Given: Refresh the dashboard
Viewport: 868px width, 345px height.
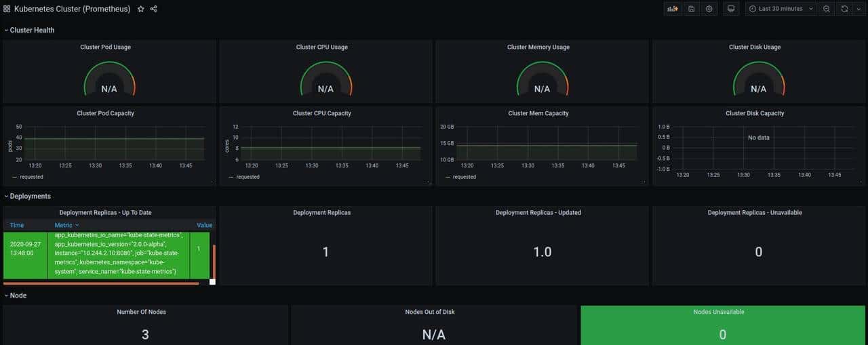Looking at the screenshot, I should point(844,9).
